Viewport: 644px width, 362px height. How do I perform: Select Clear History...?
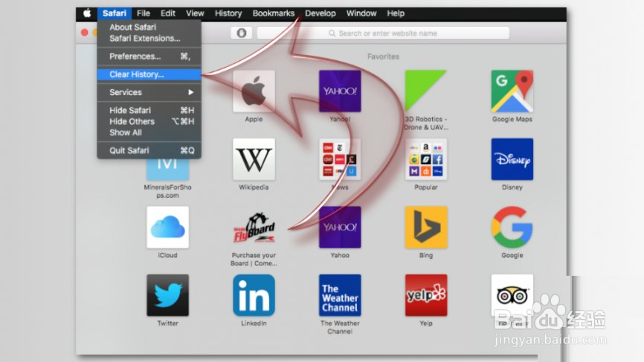click(149, 74)
